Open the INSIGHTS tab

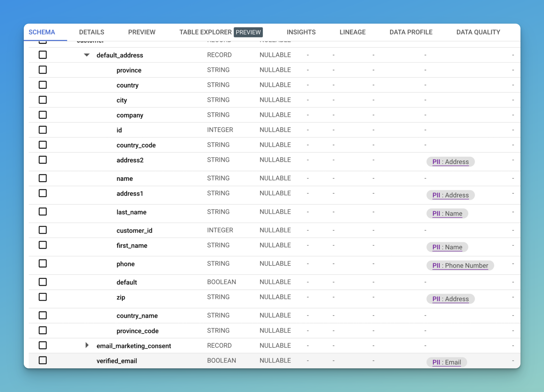click(301, 32)
